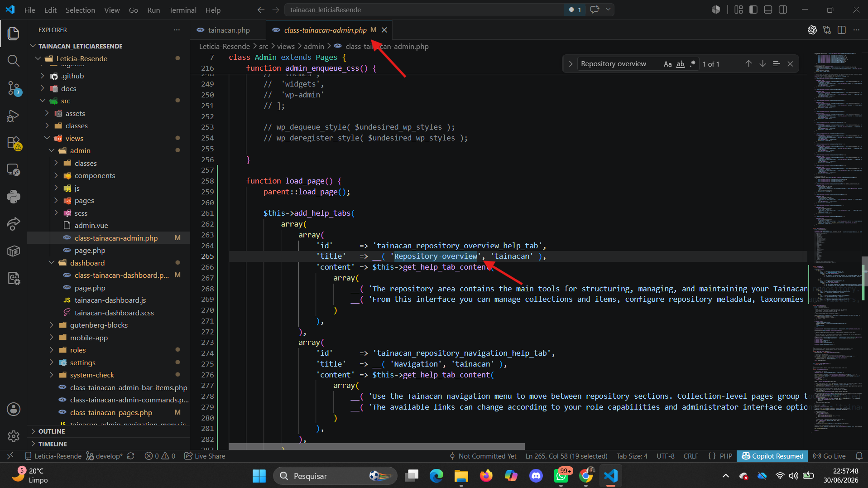Toggle replace expander in find widget
The image size is (868, 488).
point(571,64)
